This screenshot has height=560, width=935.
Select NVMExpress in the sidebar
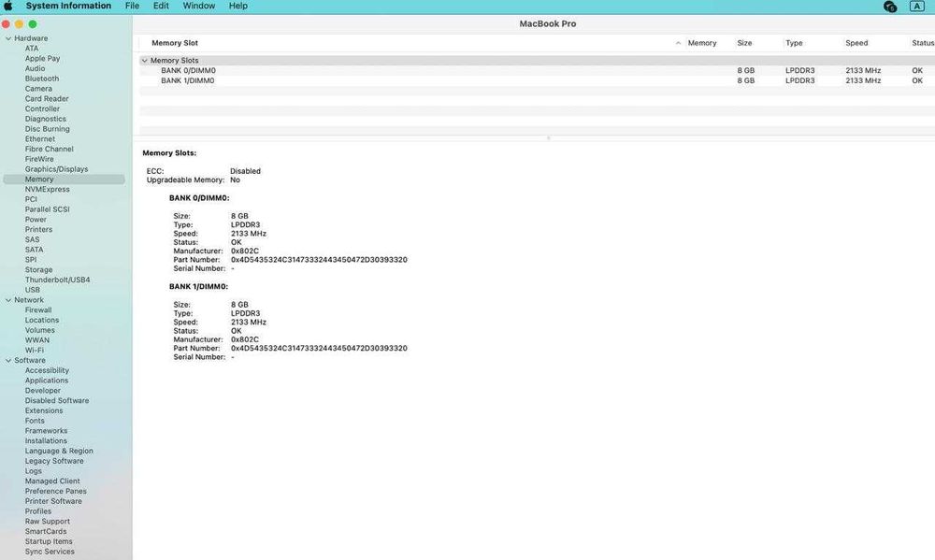point(47,190)
